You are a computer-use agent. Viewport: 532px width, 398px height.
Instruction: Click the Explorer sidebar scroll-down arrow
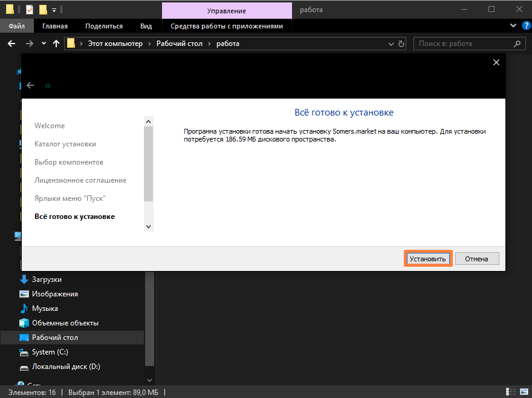pyautogui.click(x=150, y=380)
